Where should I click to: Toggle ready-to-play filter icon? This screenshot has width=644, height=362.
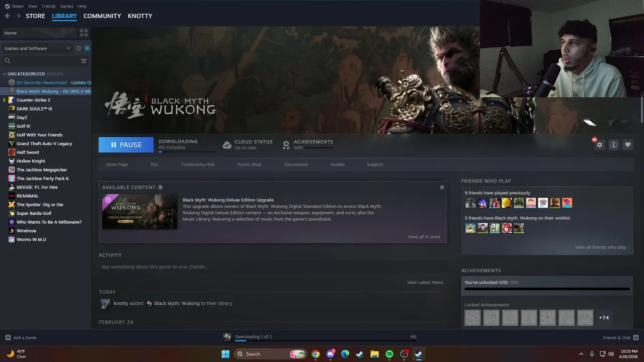[x=87, y=48]
